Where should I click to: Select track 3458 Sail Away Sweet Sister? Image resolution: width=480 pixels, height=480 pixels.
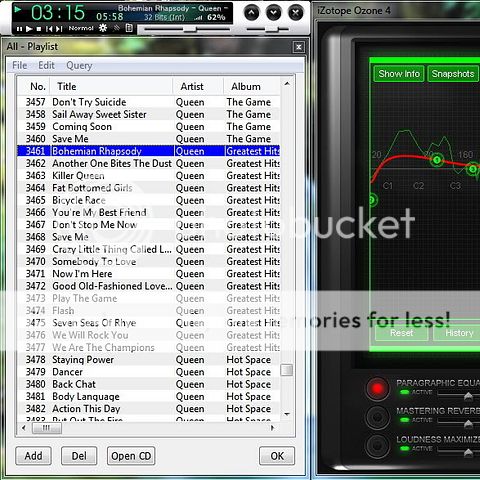click(149, 114)
